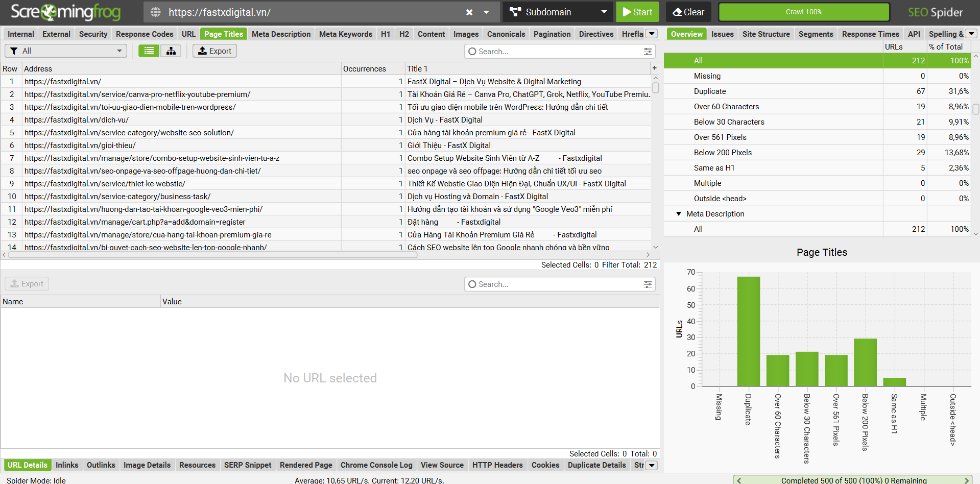Clear the crawl data
The image size is (980, 484).
688,12
